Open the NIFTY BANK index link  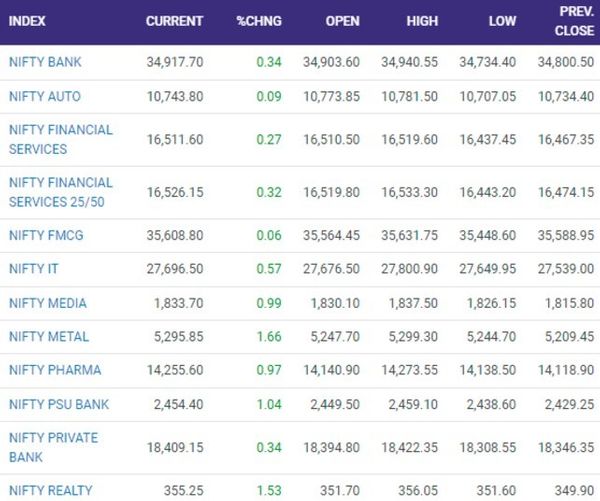[45, 62]
